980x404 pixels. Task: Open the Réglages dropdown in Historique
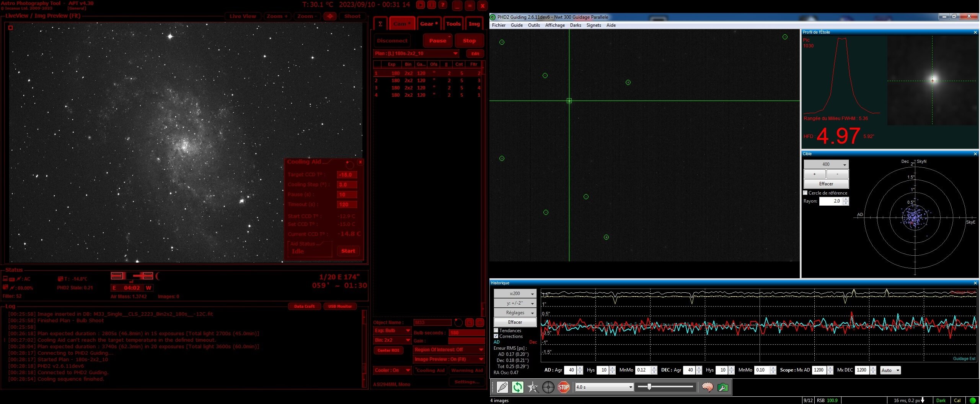(x=515, y=313)
